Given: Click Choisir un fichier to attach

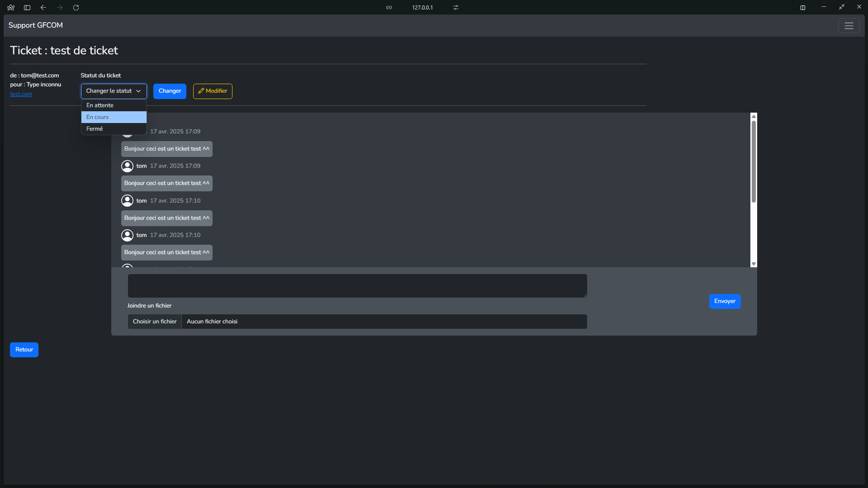Looking at the screenshot, I should coord(155,322).
